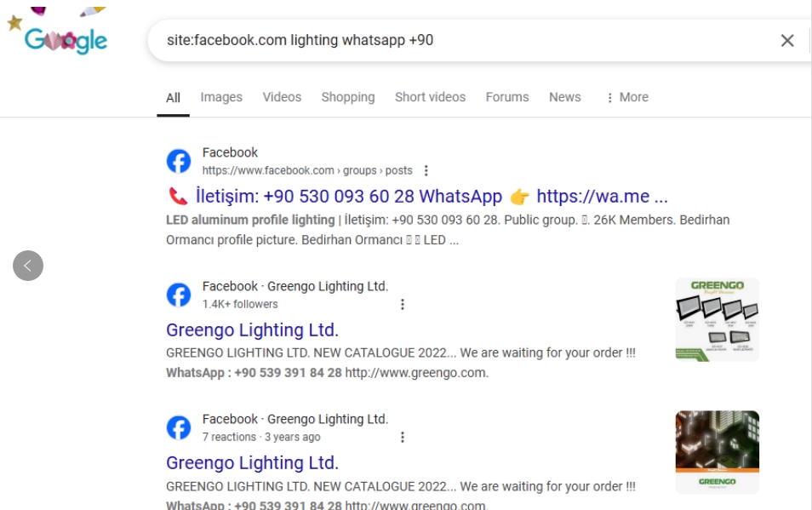Click the Facebook favicon of the first result
Screen dimensions: 812x510
[179, 161]
